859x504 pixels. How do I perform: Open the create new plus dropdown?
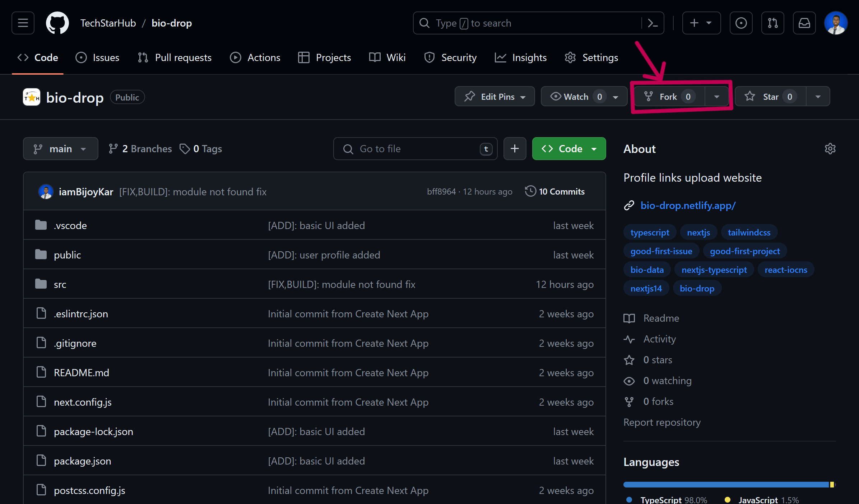pos(701,23)
